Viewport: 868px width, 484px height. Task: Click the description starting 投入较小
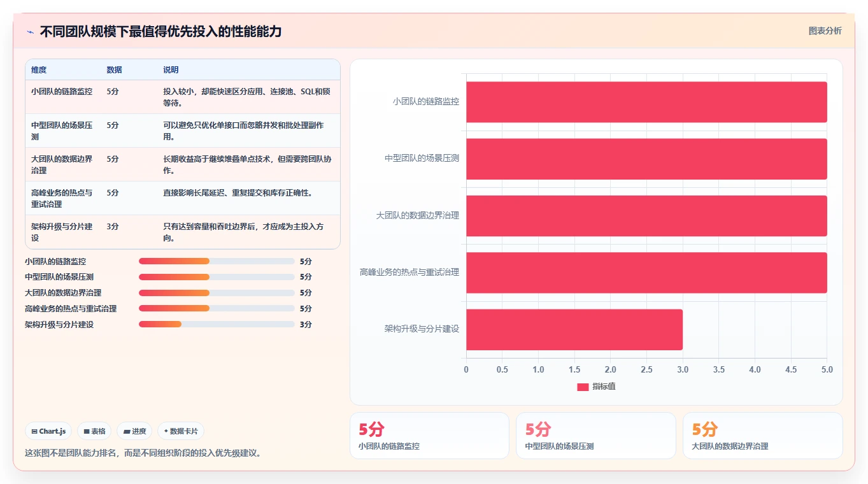coord(246,97)
